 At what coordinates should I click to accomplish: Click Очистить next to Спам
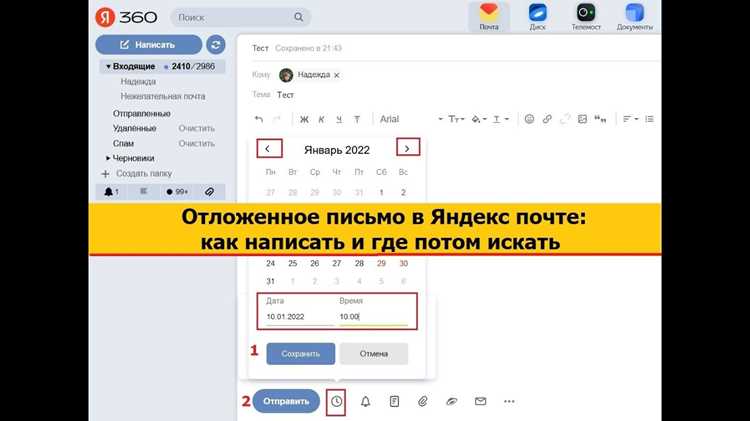197,143
